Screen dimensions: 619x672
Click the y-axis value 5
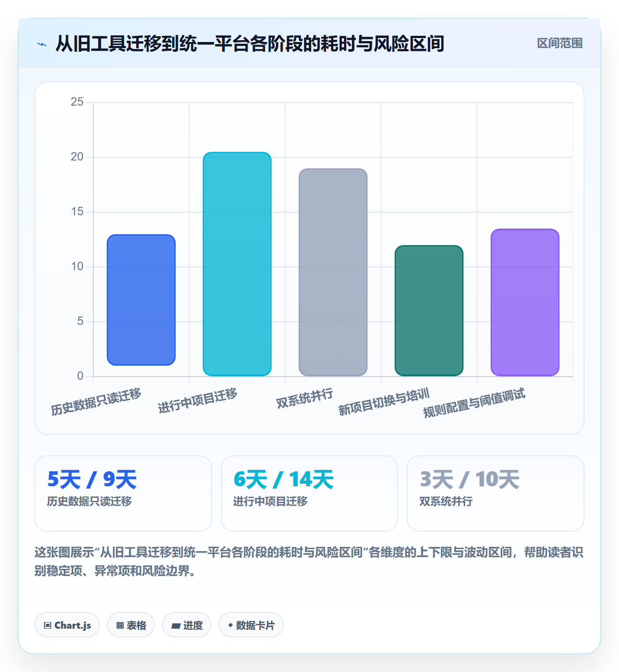[x=80, y=321]
